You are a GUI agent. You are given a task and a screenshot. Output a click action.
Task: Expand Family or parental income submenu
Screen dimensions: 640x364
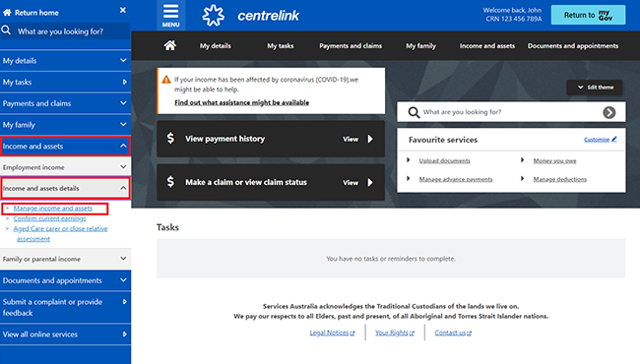[65, 259]
